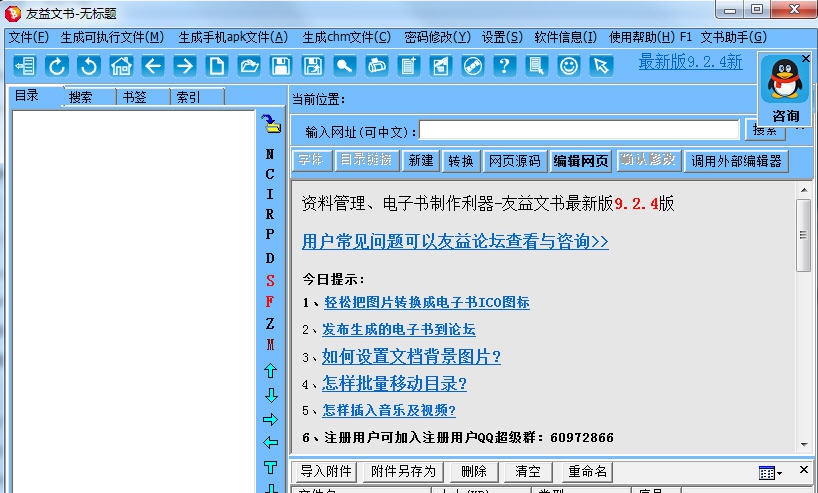Click the R letter sidebar button

pos(270,214)
